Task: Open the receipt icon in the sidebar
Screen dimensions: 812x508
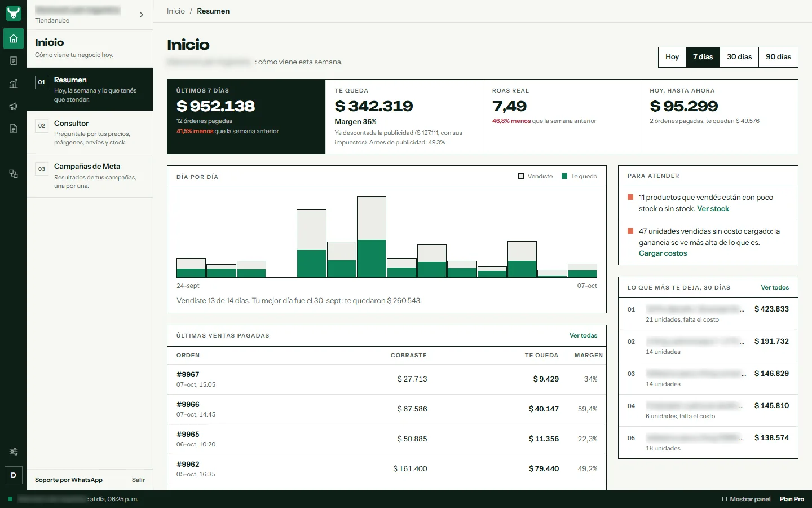Action: tap(14, 61)
